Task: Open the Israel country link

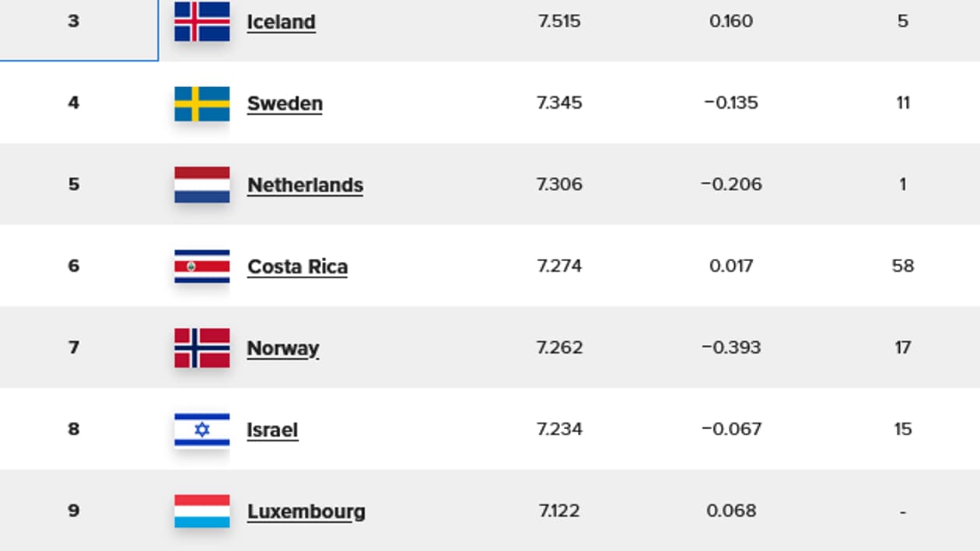Action: 272,430
